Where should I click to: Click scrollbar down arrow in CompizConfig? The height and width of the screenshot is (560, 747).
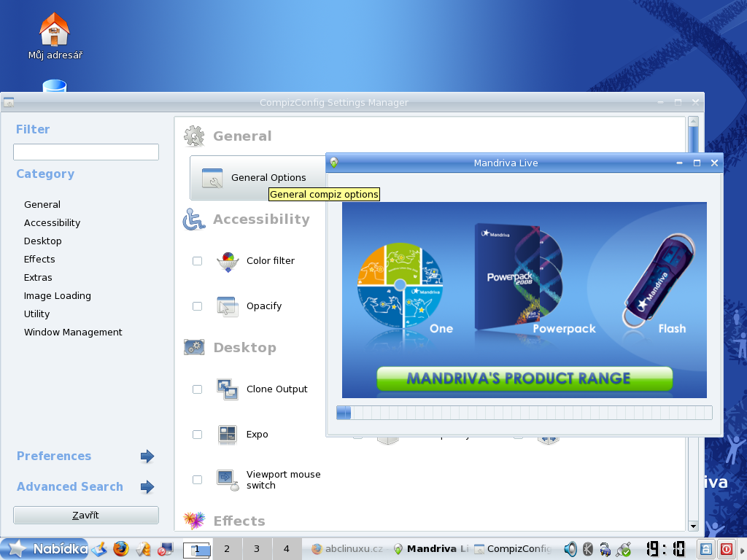pyautogui.click(x=693, y=526)
